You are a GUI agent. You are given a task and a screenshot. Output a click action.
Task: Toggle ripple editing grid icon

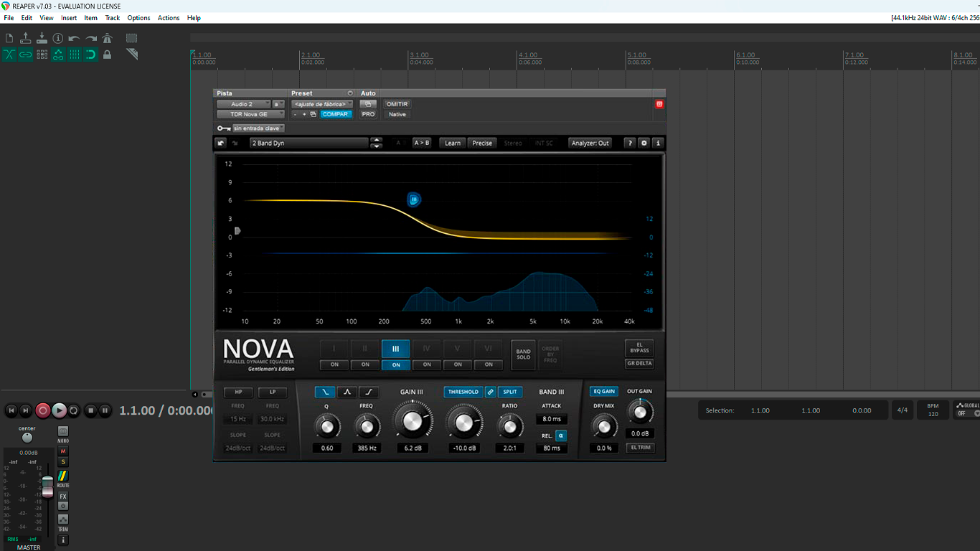[x=42, y=55]
